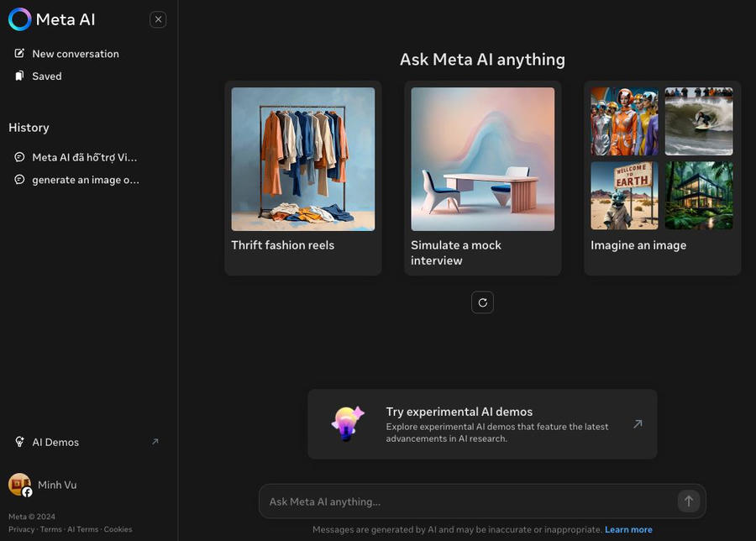
Task: Open the Try experimental AI demos banner
Action: coord(482,424)
